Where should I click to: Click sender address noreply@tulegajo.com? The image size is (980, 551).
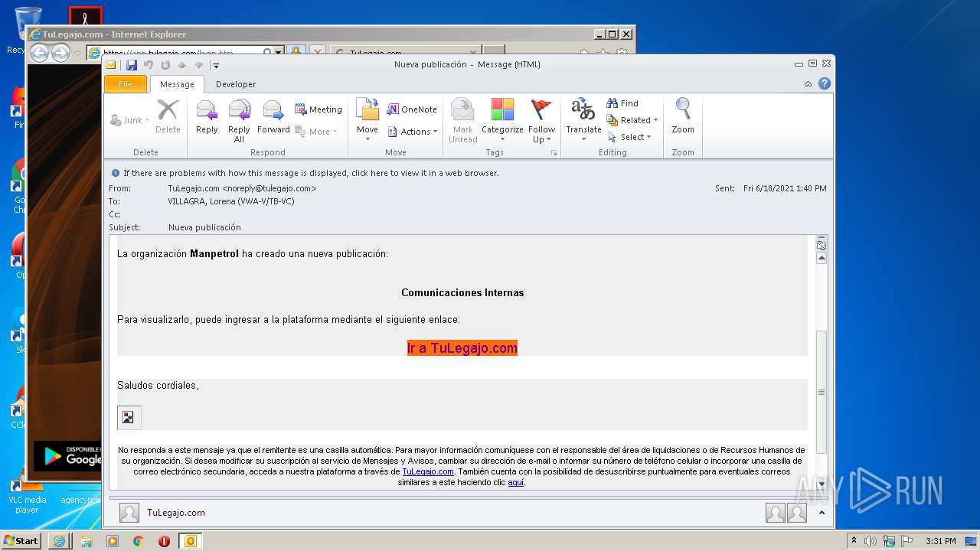(269, 188)
